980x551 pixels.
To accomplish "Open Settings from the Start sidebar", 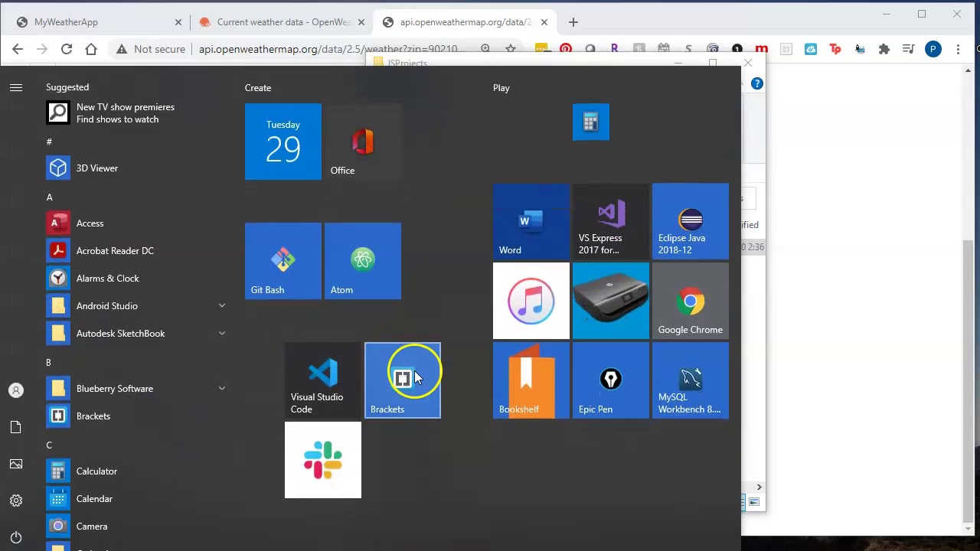I will pyautogui.click(x=16, y=500).
